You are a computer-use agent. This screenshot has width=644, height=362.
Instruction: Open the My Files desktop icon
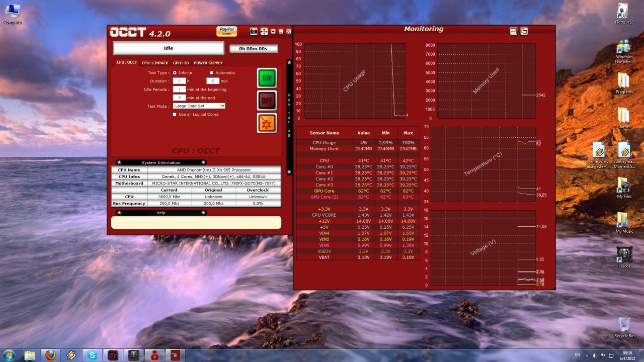(x=624, y=188)
